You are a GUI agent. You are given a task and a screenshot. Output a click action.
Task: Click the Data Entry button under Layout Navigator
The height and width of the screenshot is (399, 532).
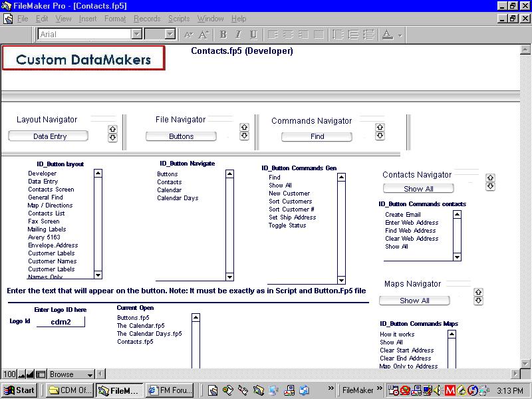click(48, 136)
